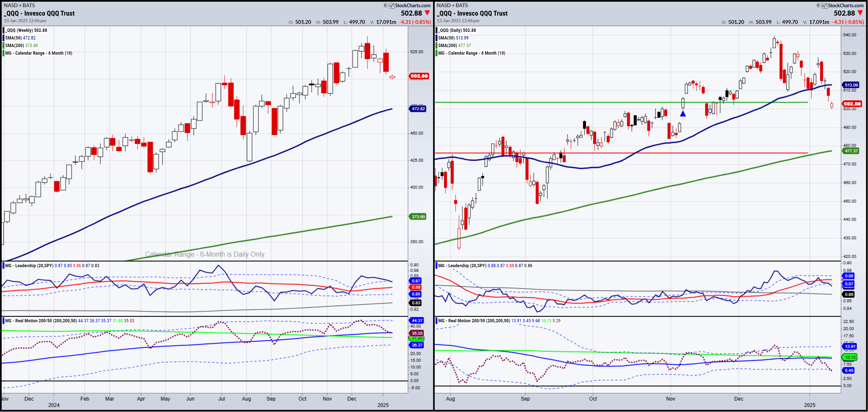Select the _QQQ (Weekly) 502.88 legend entry

pyautogui.click(x=26, y=30)
